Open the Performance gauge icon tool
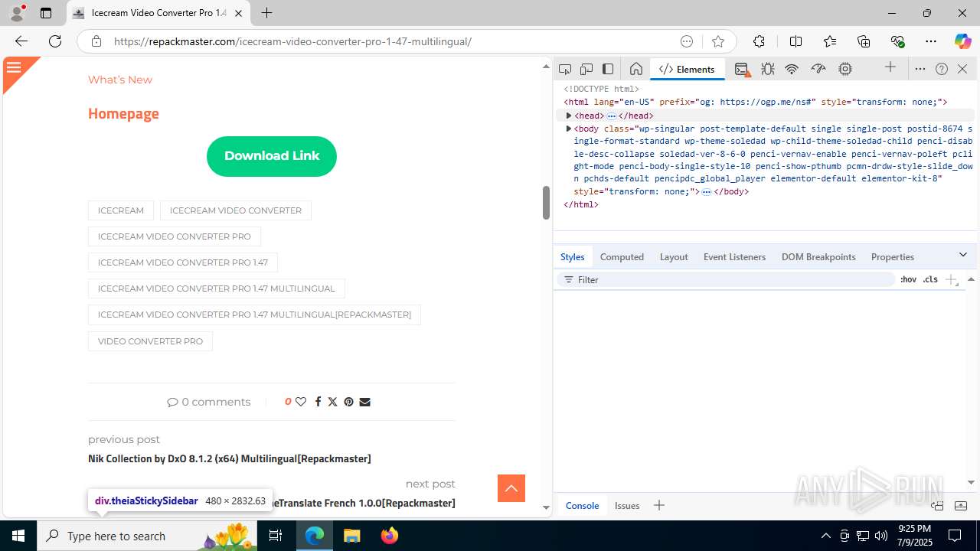 pos(818,69)
